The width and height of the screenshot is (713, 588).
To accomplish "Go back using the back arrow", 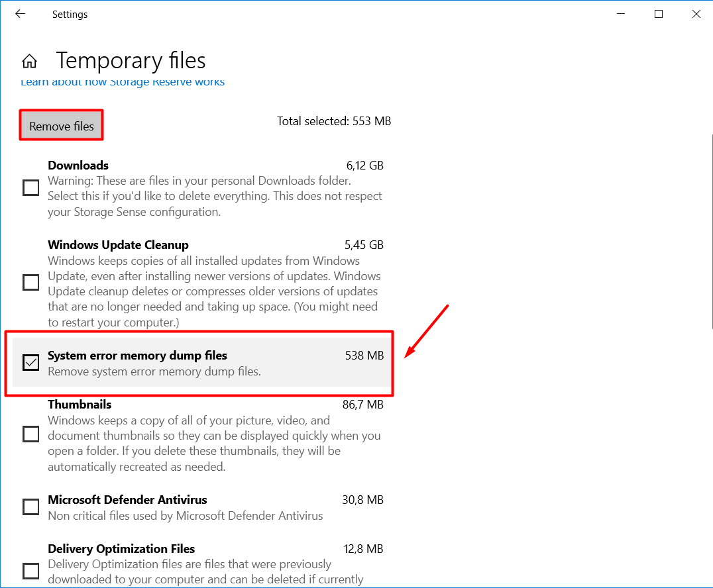I will (x=20, y=14).
